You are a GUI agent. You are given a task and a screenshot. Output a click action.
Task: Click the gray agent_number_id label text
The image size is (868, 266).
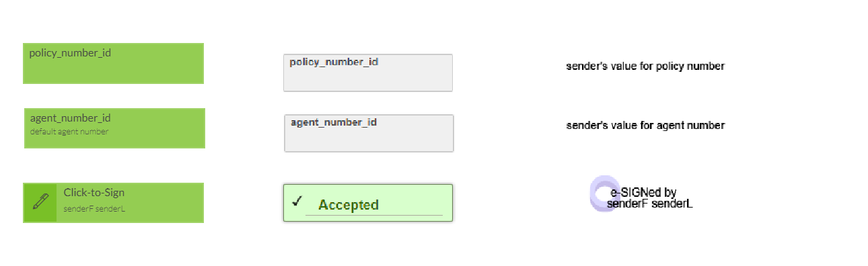coord(334,122)
